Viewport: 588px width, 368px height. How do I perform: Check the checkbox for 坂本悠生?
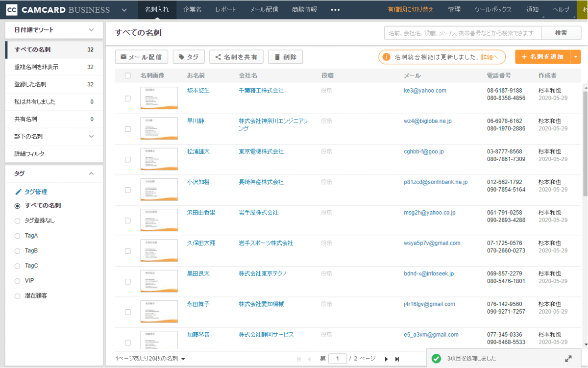[x=128, y=98]
